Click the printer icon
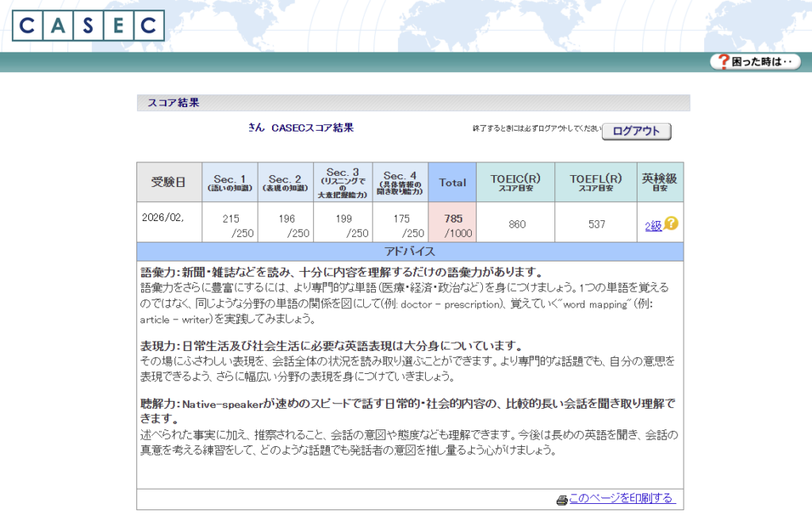The width and height of the screenshot is (812, 515). [x=561, y=499]
